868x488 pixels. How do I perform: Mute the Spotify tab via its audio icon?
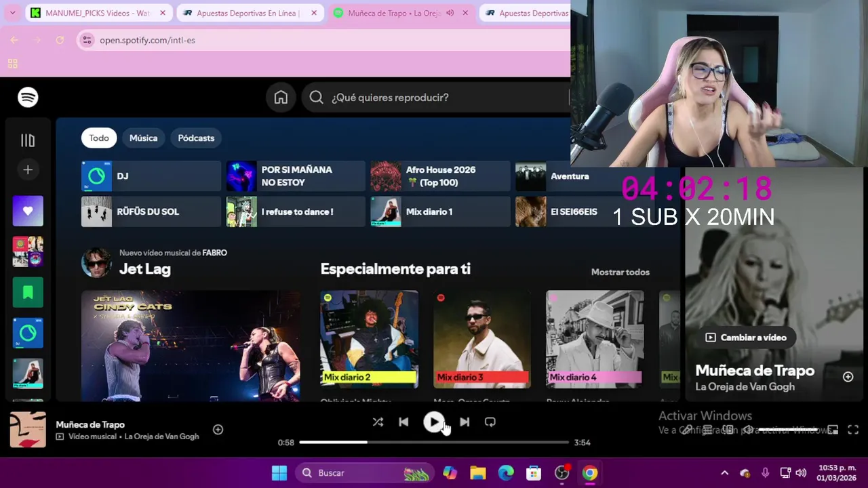450,13
